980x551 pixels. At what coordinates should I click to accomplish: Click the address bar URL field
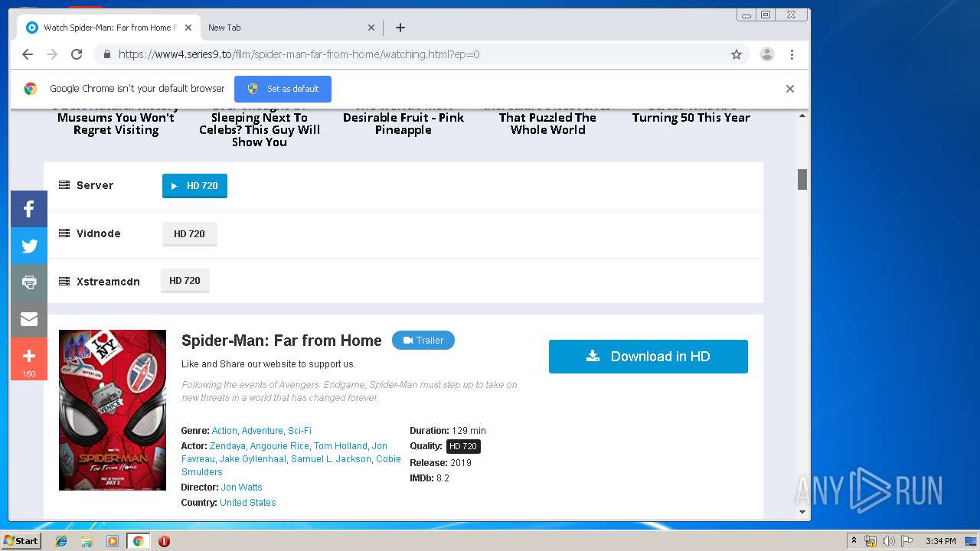[x=421, y=54]
